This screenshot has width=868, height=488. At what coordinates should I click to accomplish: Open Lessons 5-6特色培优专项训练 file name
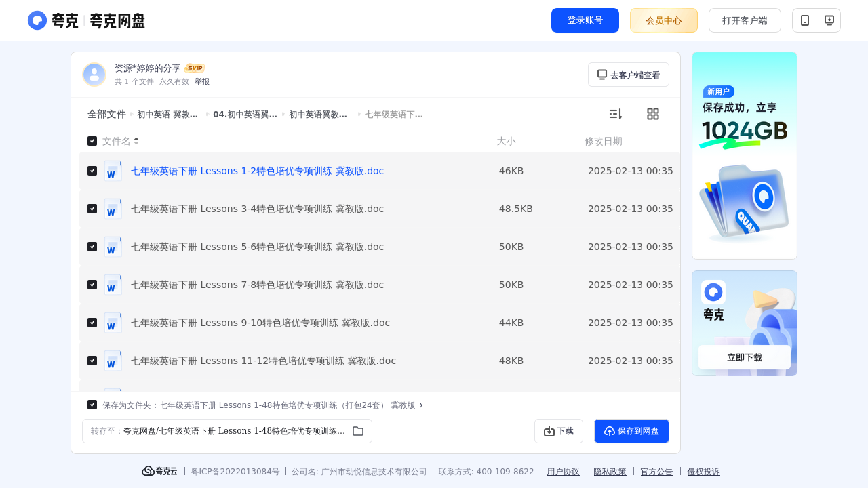tap(257, 247)
